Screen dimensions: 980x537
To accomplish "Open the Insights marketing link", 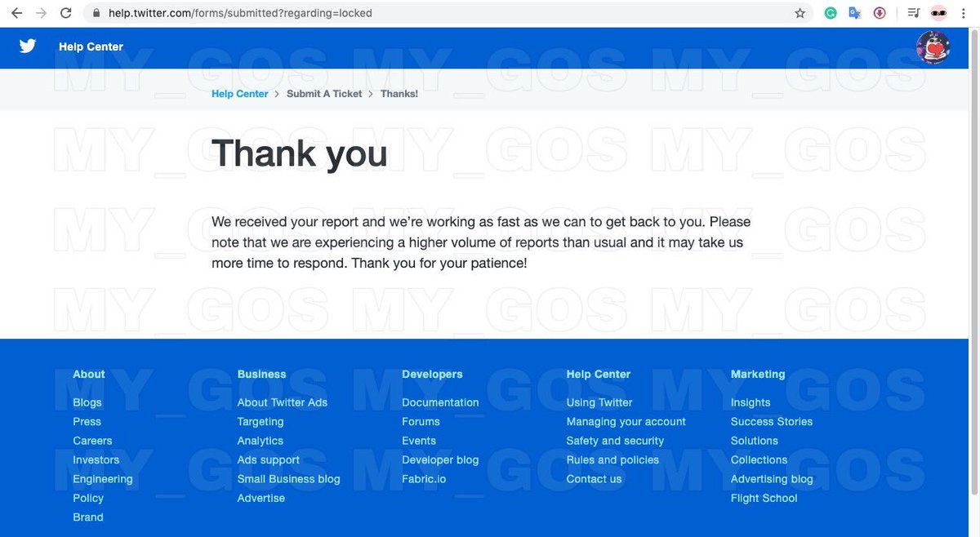I will pyautogui.click(x=751, y=402).
